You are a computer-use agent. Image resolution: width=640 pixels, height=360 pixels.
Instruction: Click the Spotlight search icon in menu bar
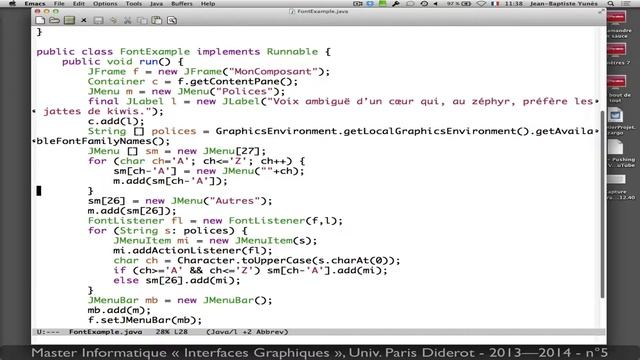tap(611, 4)
